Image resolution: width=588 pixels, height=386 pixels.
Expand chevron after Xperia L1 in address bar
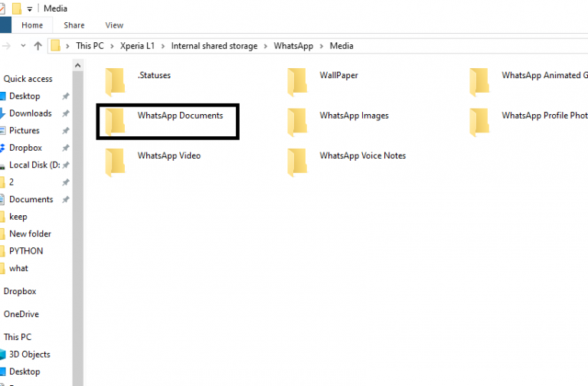pyautogui.click(x=163, y=46)
